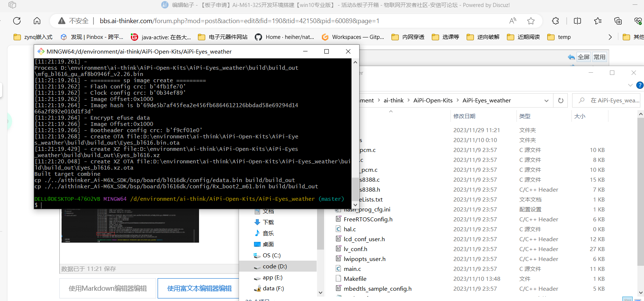Open browser extensions puzzle icon
Image resolution: width=644 pixels, height=301 pixels.
tap(556, 21)
